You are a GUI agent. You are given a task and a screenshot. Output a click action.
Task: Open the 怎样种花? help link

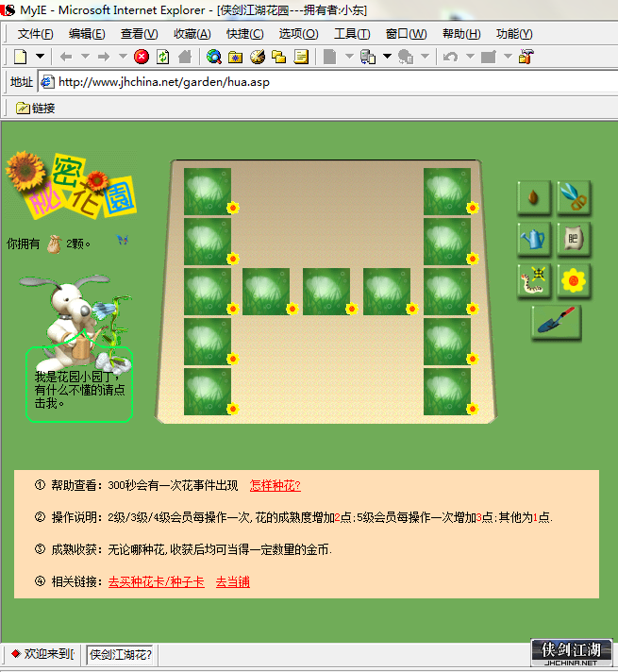(x=276, y=485)
